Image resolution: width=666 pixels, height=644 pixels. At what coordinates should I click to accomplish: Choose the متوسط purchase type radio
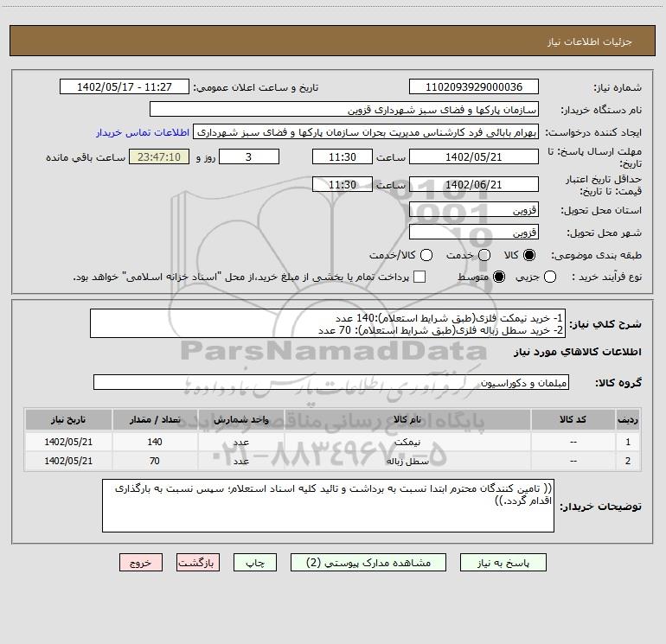click(x=499, y=277)
